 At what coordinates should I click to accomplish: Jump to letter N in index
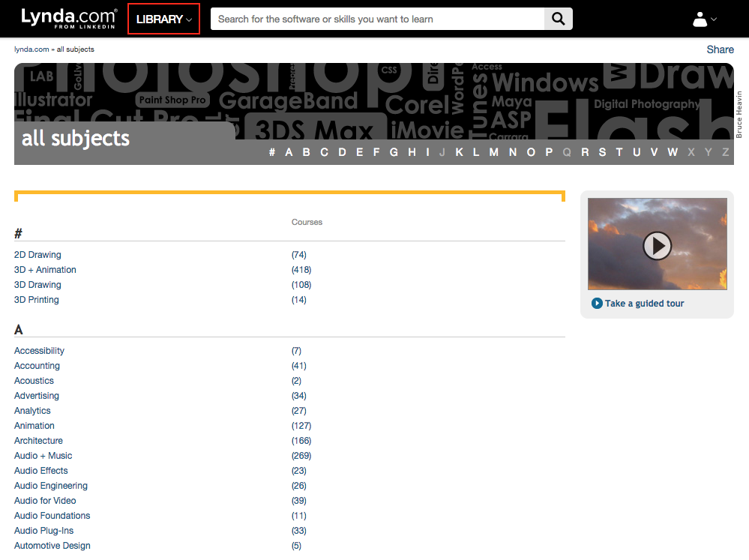(513, 152)
